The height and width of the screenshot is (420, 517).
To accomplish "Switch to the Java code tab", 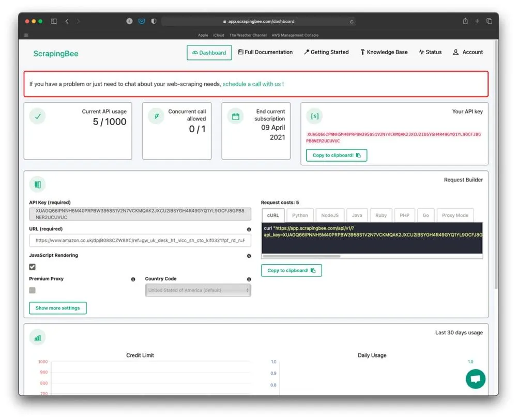I will (x=357, y=215).
